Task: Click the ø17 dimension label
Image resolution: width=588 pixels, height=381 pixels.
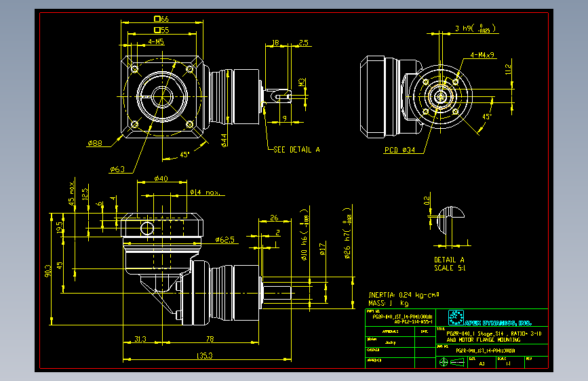Action: point(322,249)
